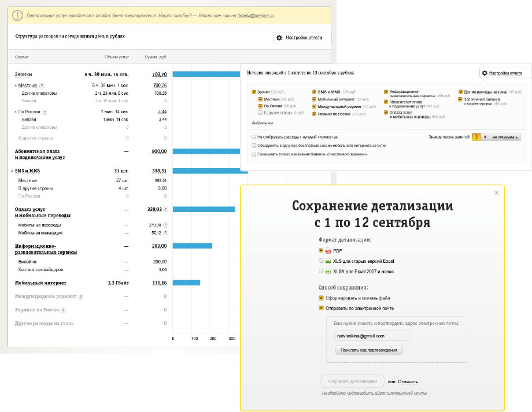Viewport: 532px width, 412px height.
Task: Click the email address input field
Action: coord(372,335)
